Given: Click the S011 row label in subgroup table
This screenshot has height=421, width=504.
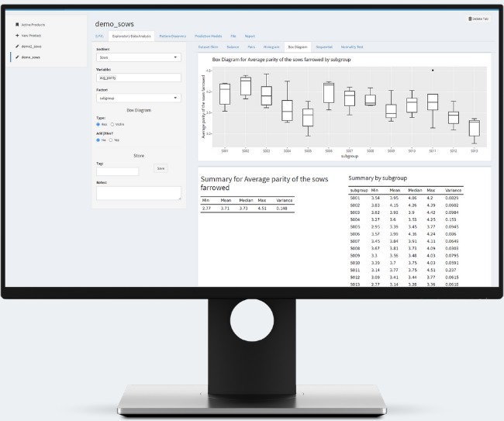Looking at the screenshot, I should point(355,271).
